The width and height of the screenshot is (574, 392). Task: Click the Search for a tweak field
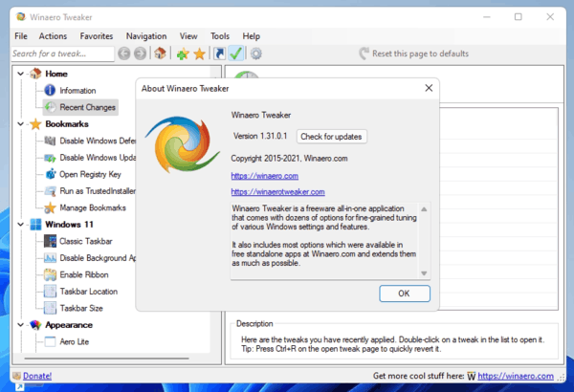pyautogui.click(x=62, y=54)
